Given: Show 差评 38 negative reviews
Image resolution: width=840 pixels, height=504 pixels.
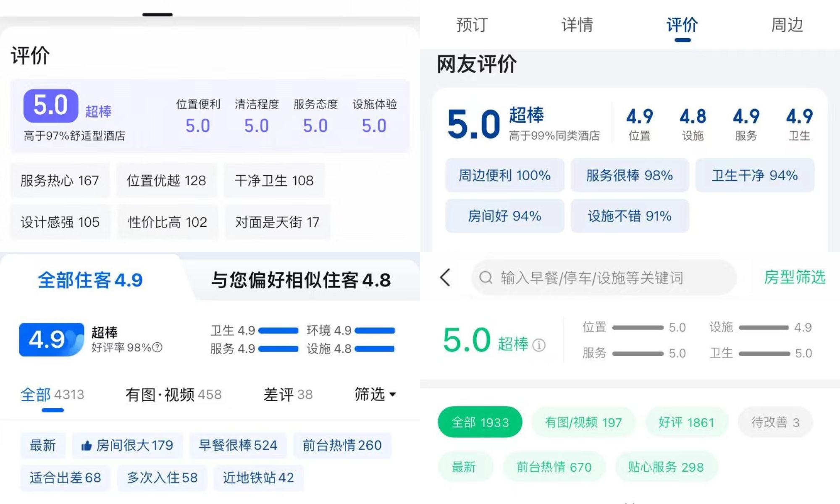Looking at the screenshot, I should click(x=288, y=394).
